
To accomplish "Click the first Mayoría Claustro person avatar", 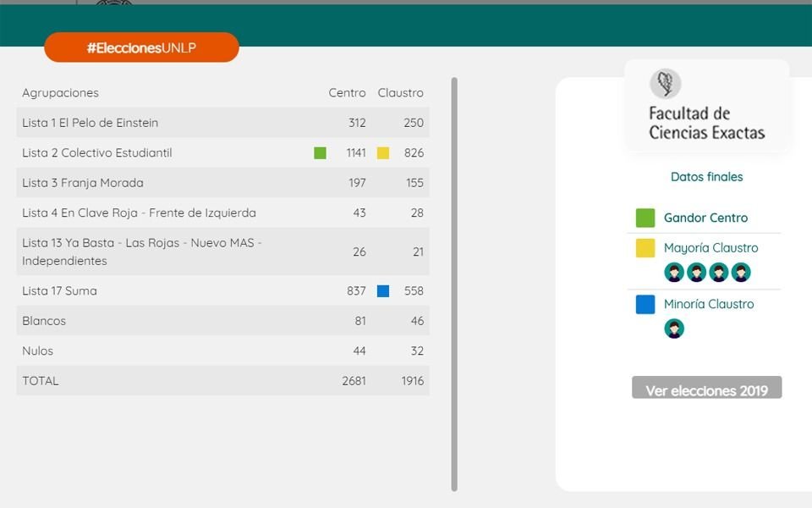I will 674,272.
